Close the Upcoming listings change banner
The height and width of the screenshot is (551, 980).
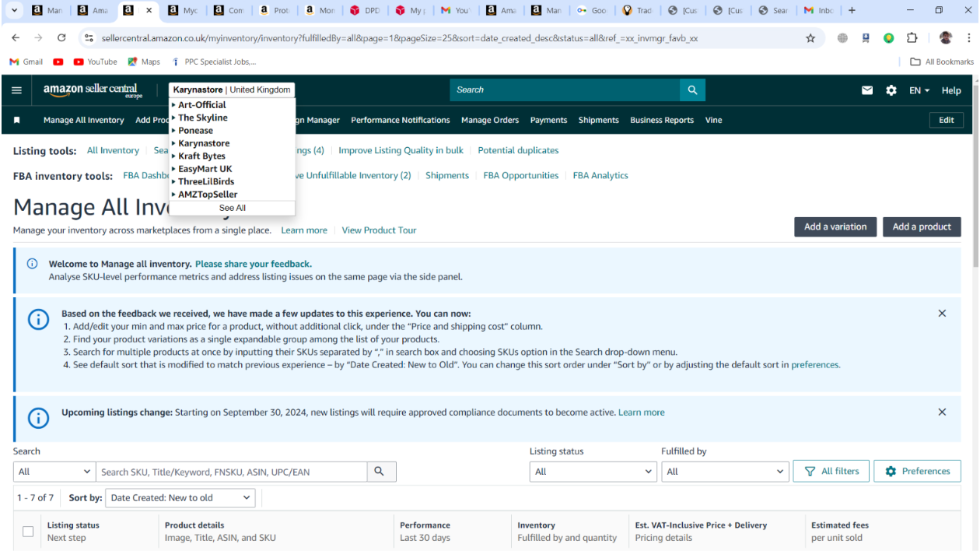tap(942, 412)
